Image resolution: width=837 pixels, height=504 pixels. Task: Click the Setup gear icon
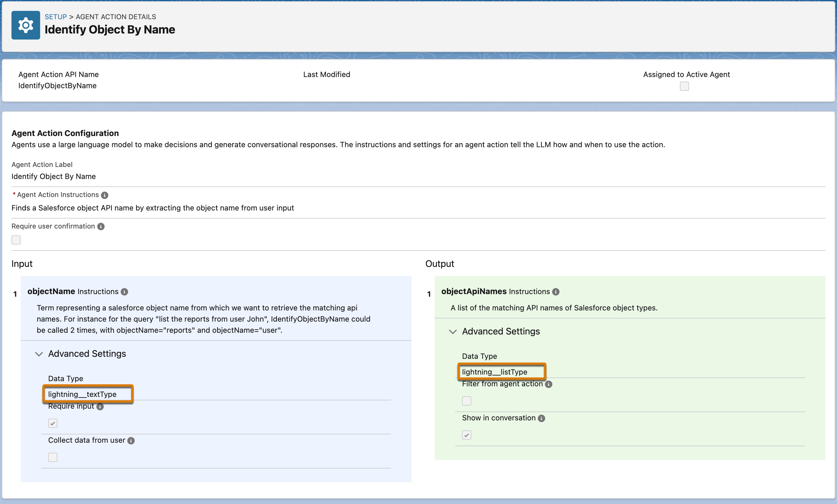26,25
